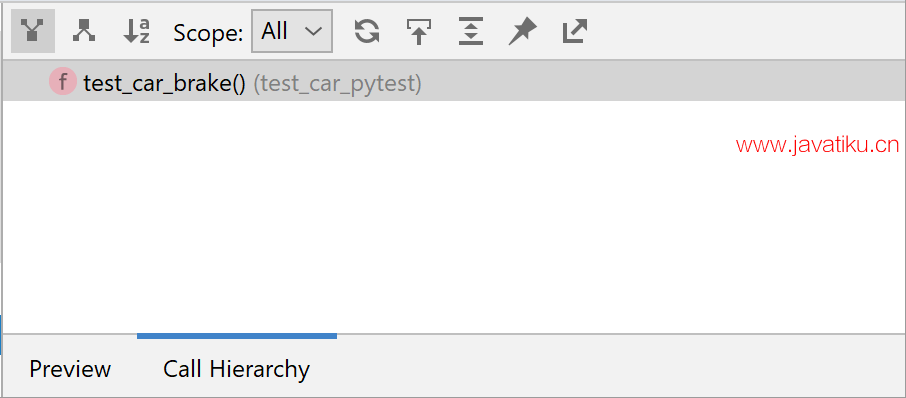Toggle the Caller Hierarchy view button
The image size is (906, 398).
coord(33,31)
